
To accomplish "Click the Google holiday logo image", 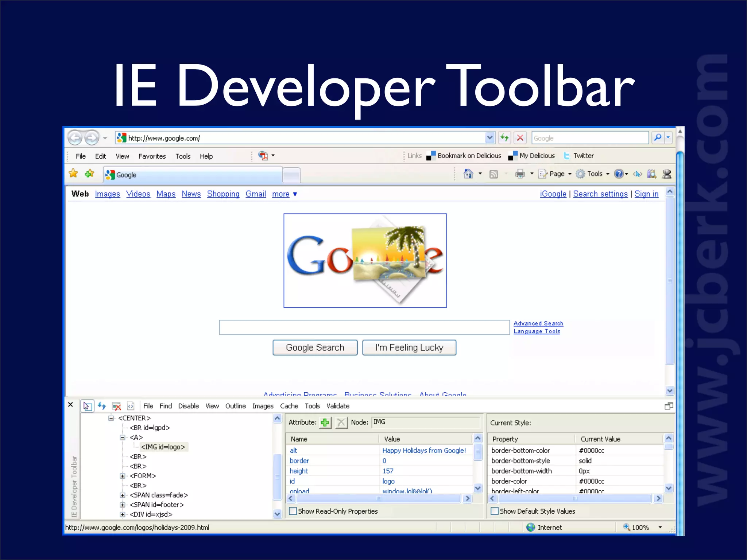I will click(365, 261).
